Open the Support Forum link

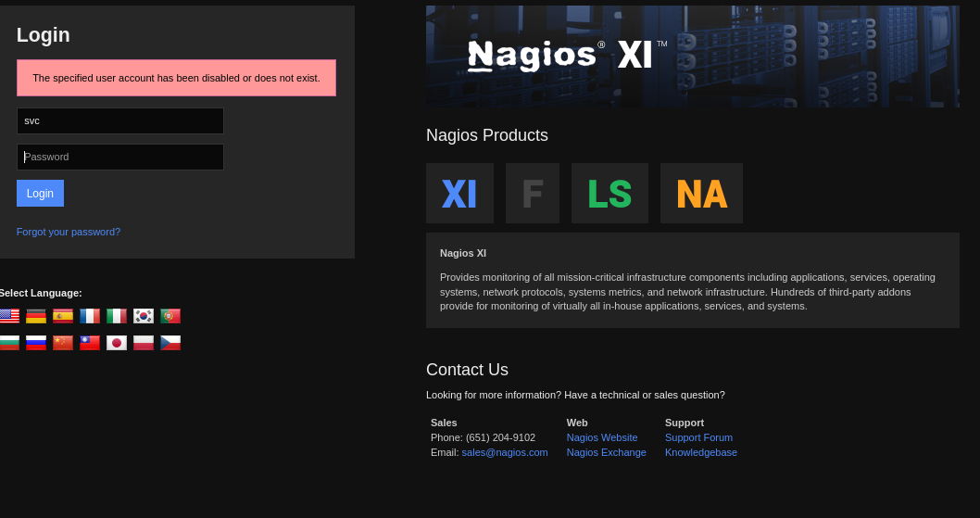(x=698, y=438)
